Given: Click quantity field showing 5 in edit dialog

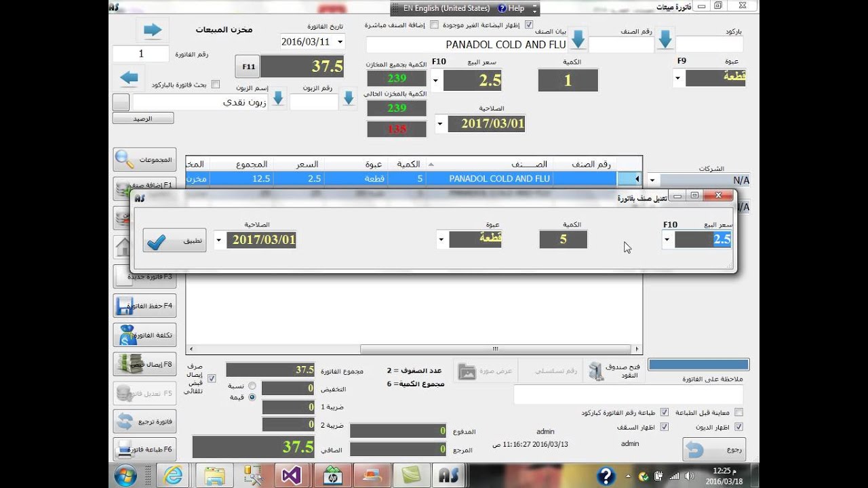Looking at the screenshot, I should [x=563, y=239].
